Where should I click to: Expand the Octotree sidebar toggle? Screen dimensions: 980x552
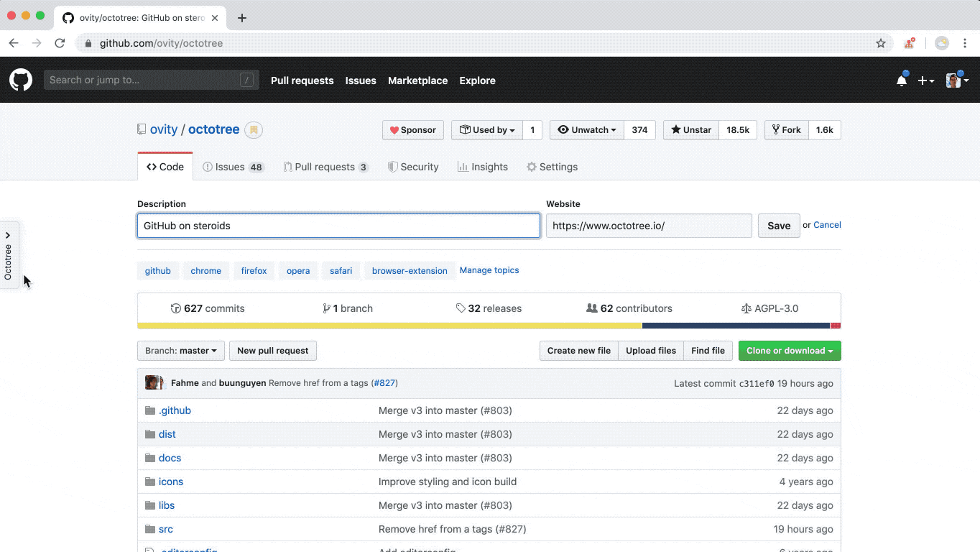9,254
